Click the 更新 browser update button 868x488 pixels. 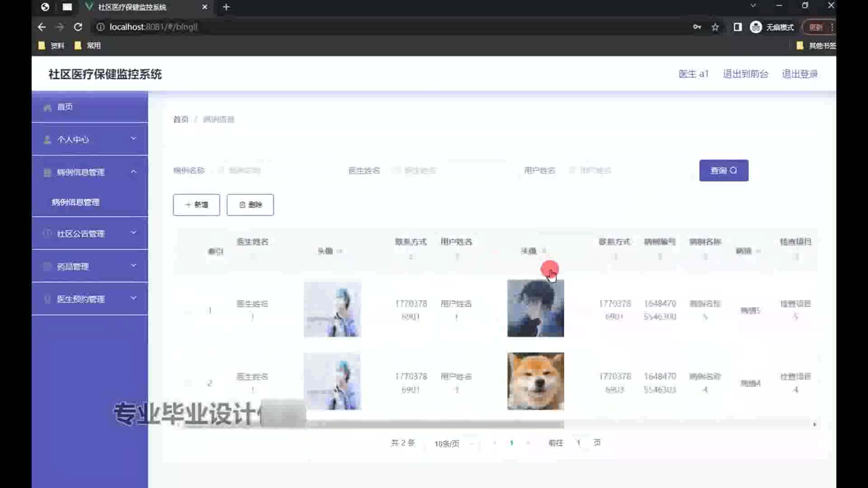(x=816, y=27)
